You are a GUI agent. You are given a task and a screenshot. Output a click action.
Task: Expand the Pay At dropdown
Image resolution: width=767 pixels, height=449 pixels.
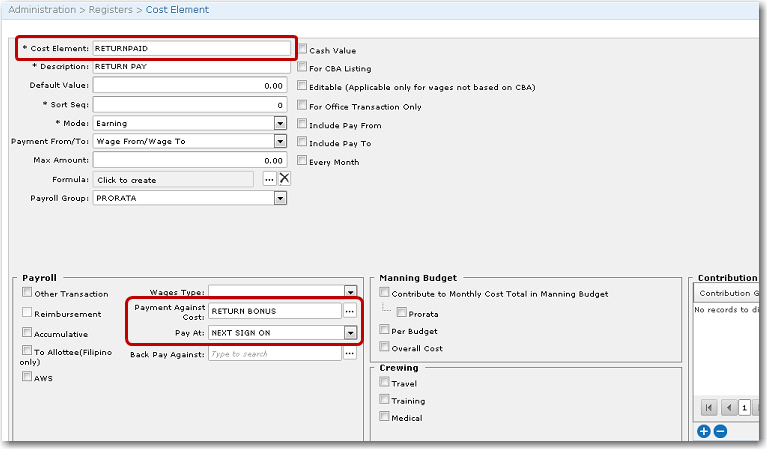(350, 333)
